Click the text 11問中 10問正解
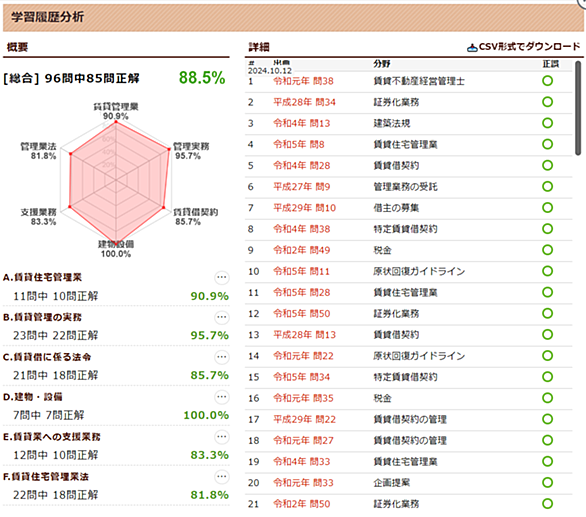Viewport: 586px width, 517px height. (56, 296)
